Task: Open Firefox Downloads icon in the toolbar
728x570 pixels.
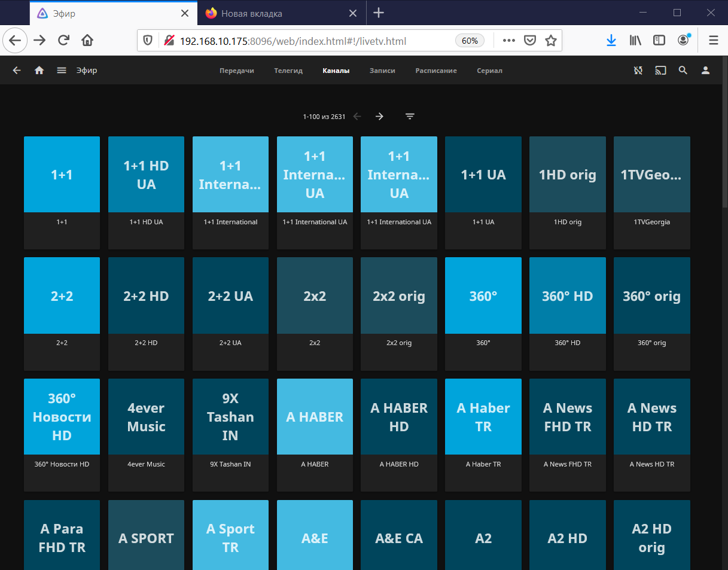Action: click(611, 40)
